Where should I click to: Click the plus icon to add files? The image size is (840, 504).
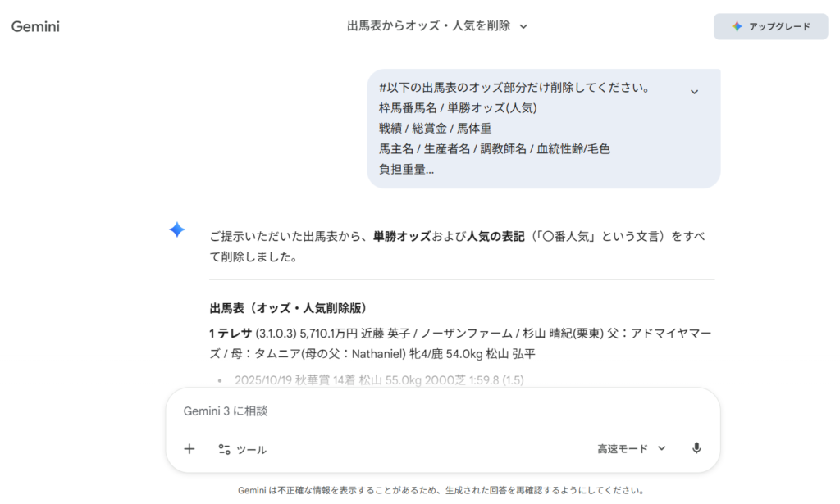(x=189, y=448)
